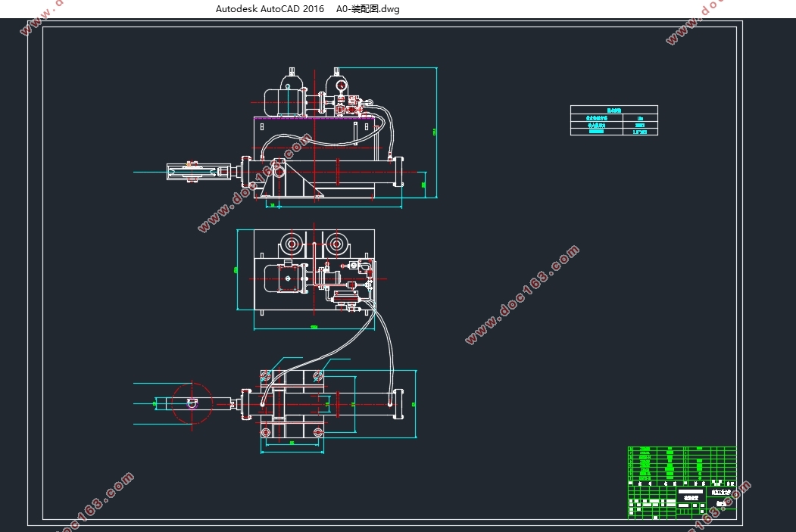Click the tall vertical cyan dimension beside front view

436,132
